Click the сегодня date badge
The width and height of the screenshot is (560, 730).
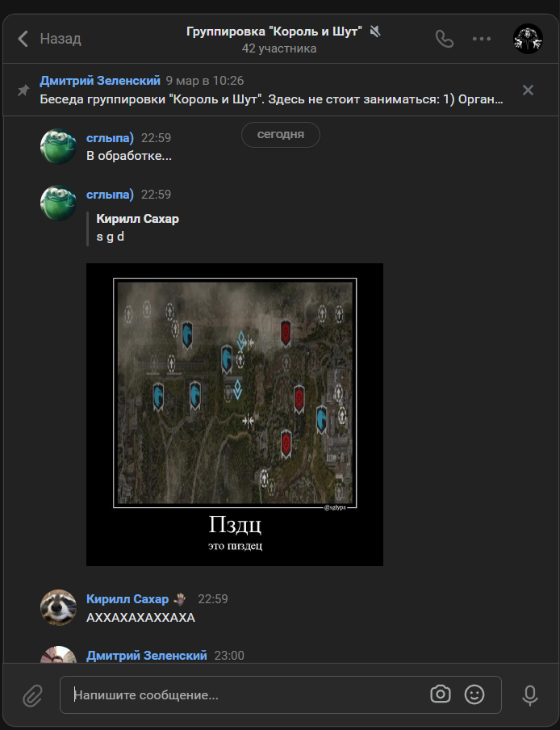[281, 135]
